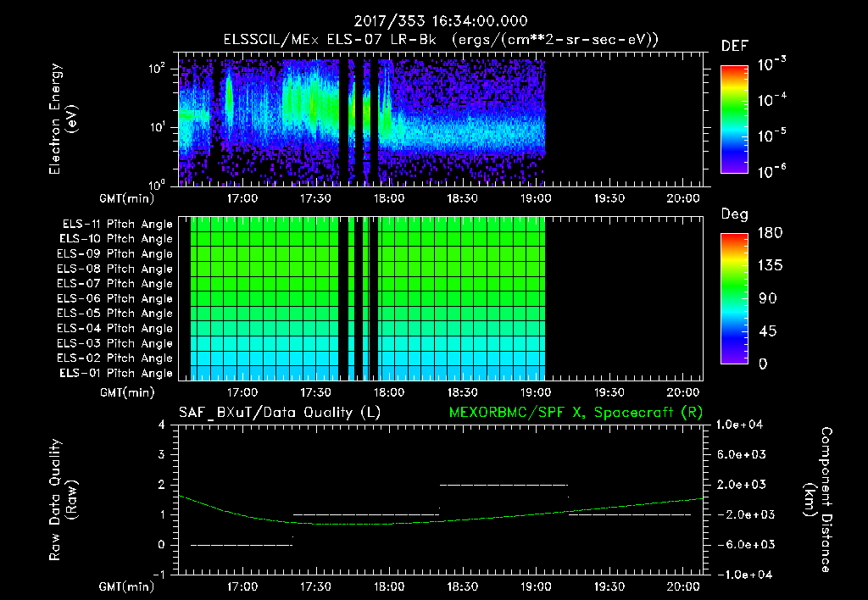This screenshot has height=600, width=868.
Task: Click the ELS-10 Pitch Angle row label
Action: coord(116,239)
